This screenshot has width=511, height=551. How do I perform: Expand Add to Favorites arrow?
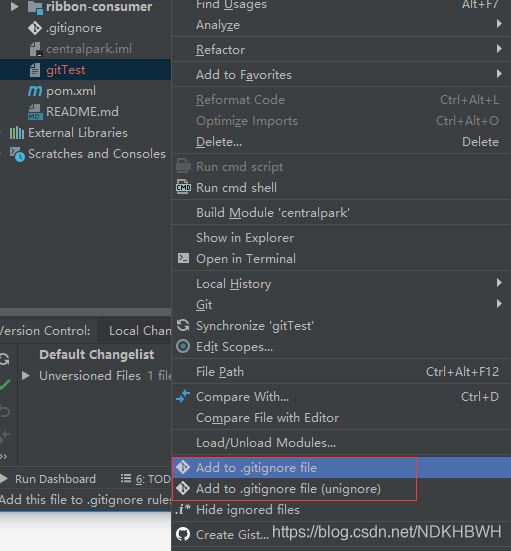[499, 74]
